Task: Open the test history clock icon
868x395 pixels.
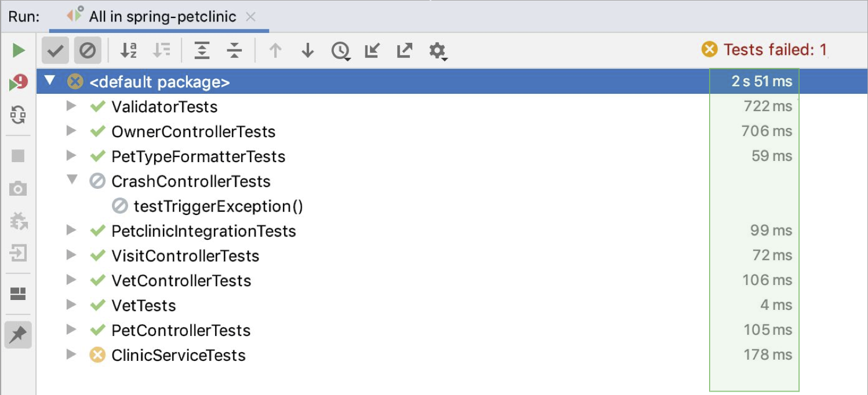Action: click(341, 51)
